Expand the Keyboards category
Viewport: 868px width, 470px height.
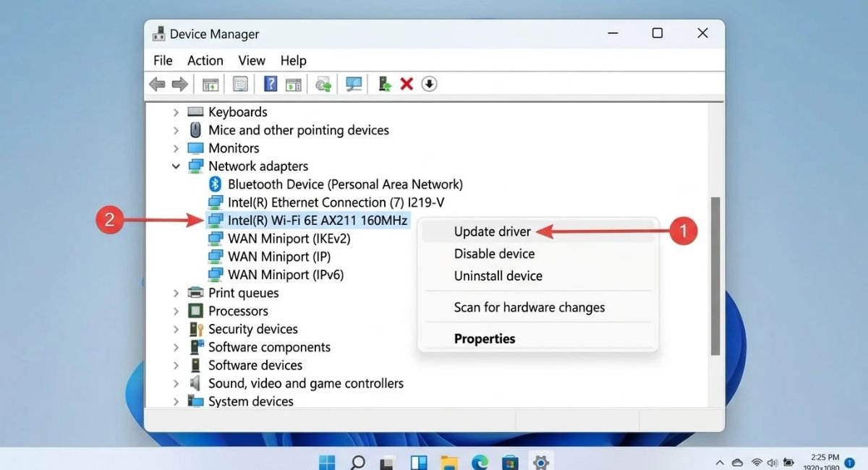(176, 112)
